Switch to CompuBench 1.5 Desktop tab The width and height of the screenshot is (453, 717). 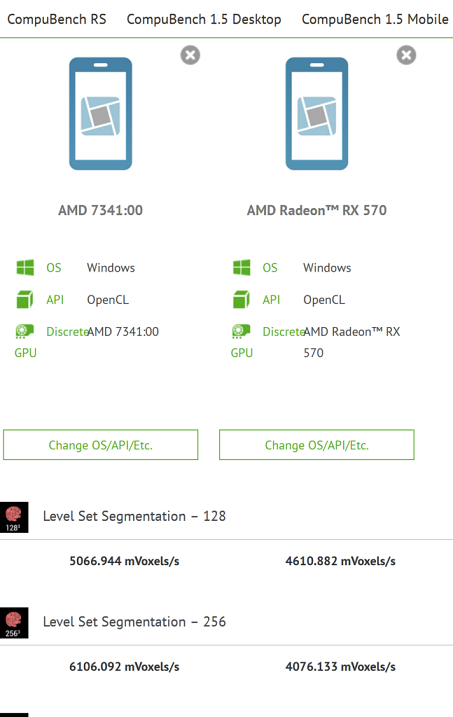pos(204,19)
